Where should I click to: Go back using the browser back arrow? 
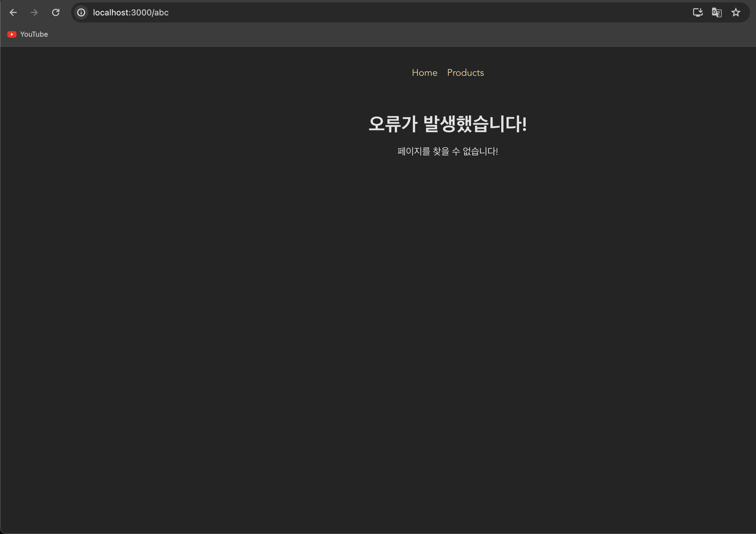13,12
